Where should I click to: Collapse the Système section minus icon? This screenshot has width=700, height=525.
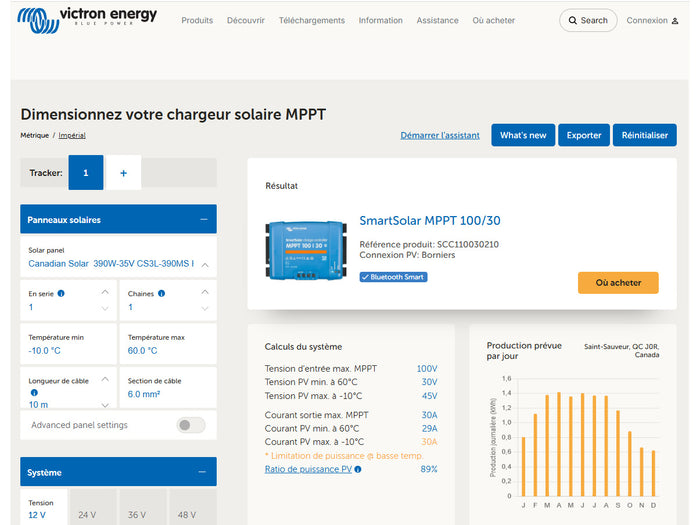tap(203, 472)
